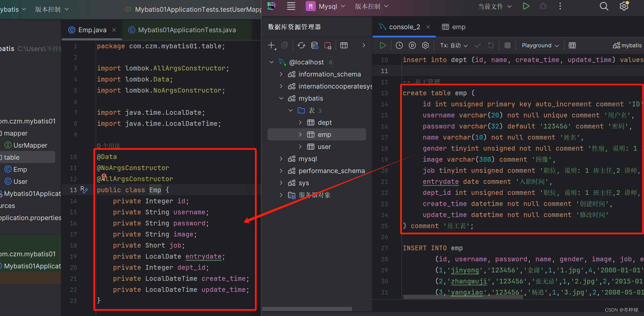644x316 pixels.
Task: Click the duplicate console icon
Action: (x=285, y=45)
